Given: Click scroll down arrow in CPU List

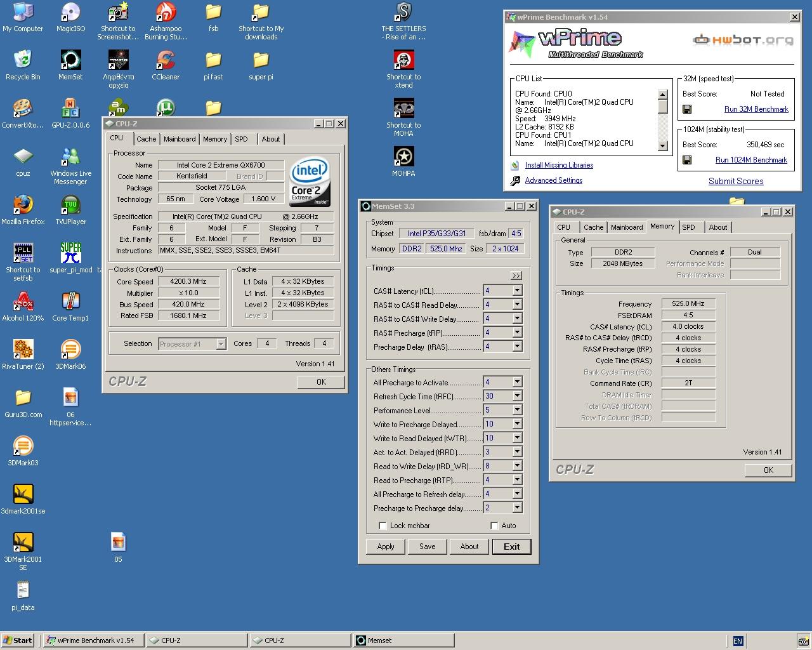Looking at the screenshot, I should tap(663, 145).
